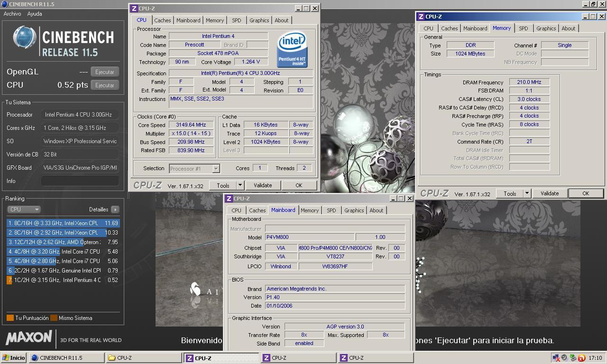
Task: Open About tab in Memory CPU-Z window
Action: point(569,28)
